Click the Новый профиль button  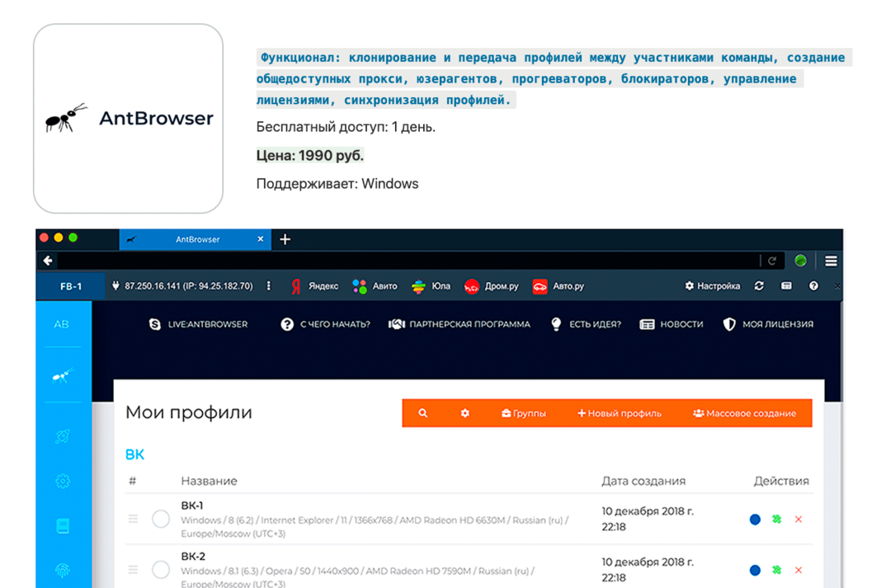619,413
